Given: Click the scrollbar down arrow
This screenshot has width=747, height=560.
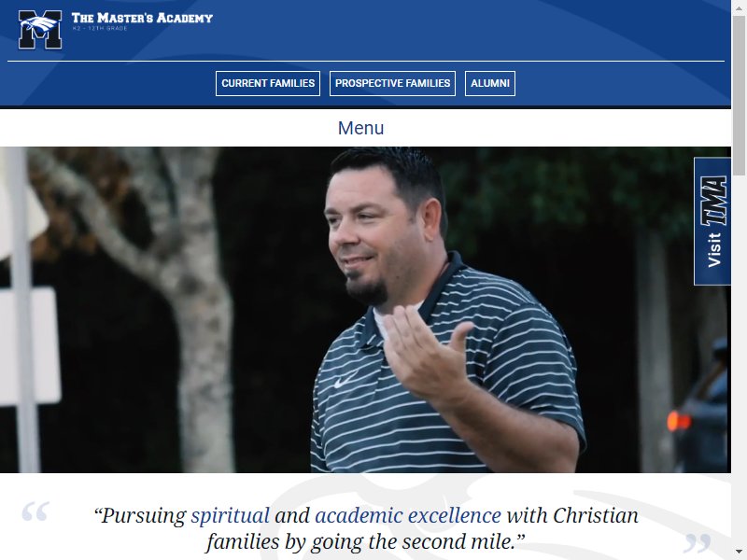Looking at the screenshot, I should pos(739,553).
